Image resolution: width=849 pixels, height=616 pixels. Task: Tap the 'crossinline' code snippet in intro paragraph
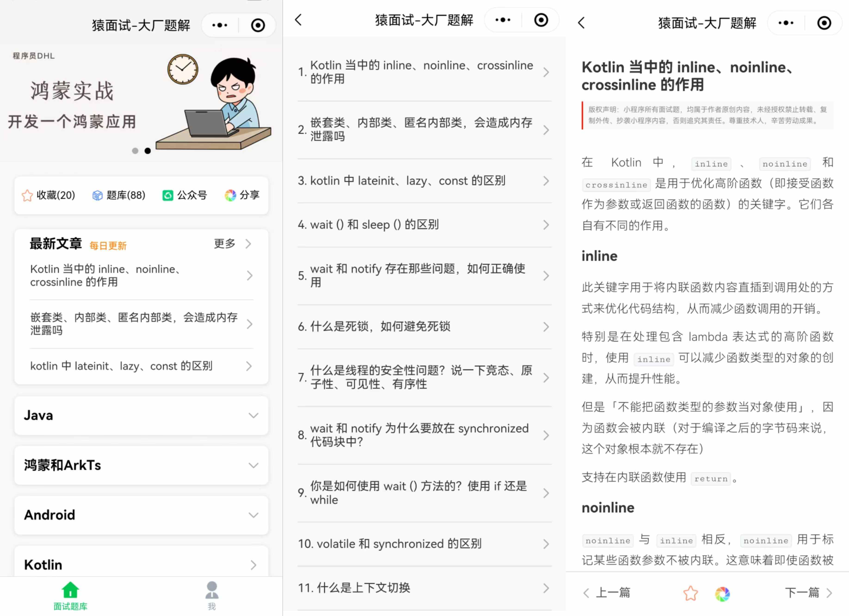(616, 185)
